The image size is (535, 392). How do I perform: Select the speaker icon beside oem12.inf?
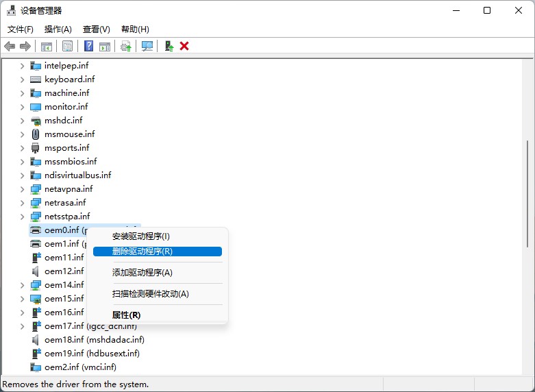click(x=35, y=271)
